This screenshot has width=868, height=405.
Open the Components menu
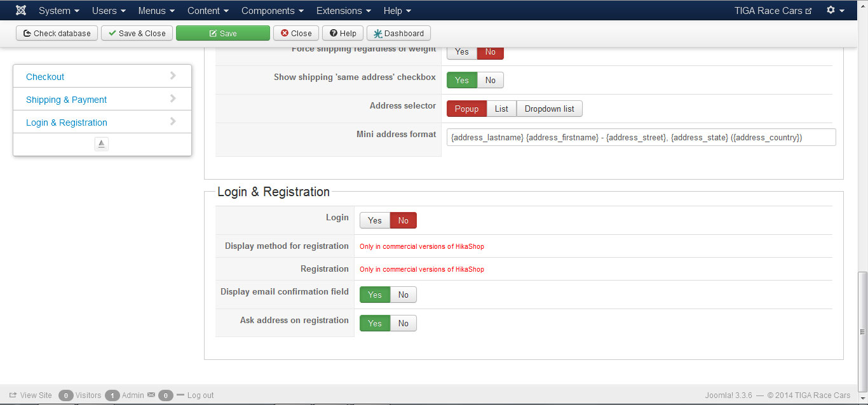pos(273,10)
